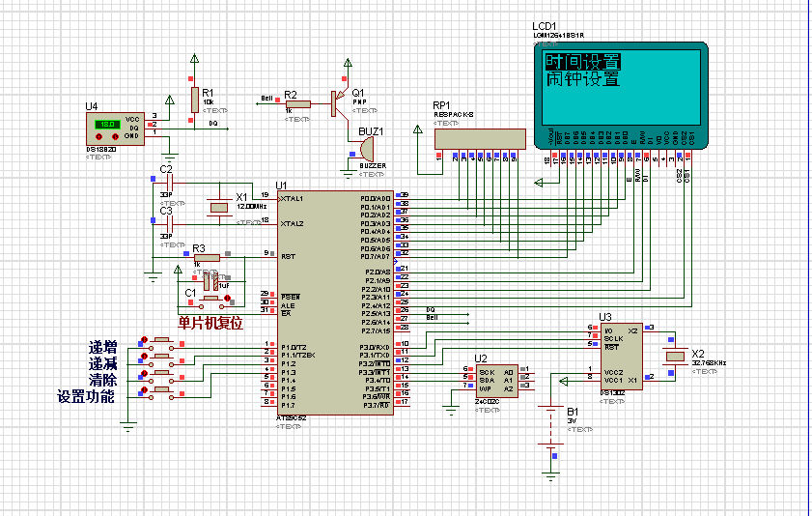Viewport: 812px width, 516px height.
Task: Select the X1 12MHz crystal
Action: click(218, 208)
